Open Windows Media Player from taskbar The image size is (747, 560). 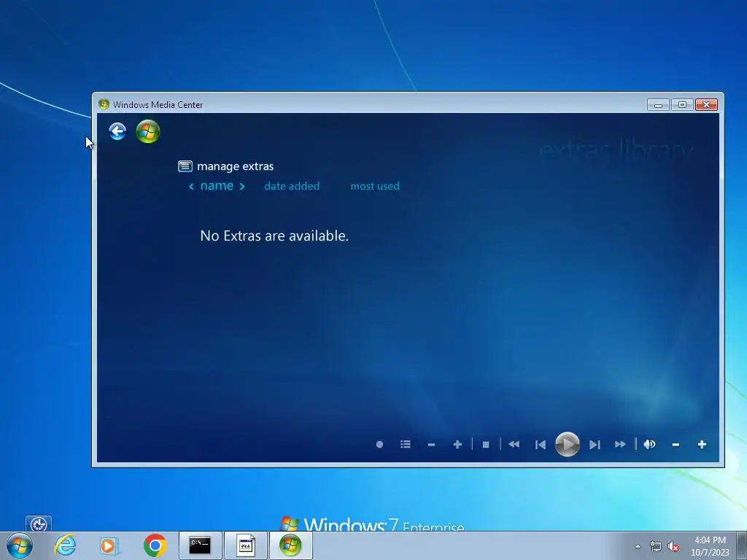tap(109, 545)
